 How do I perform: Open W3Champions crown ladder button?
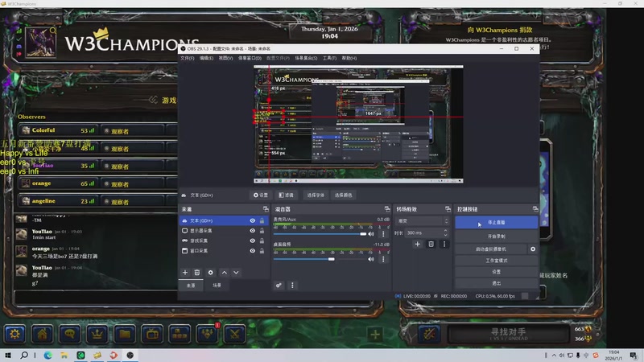click(x=97, y=334)
